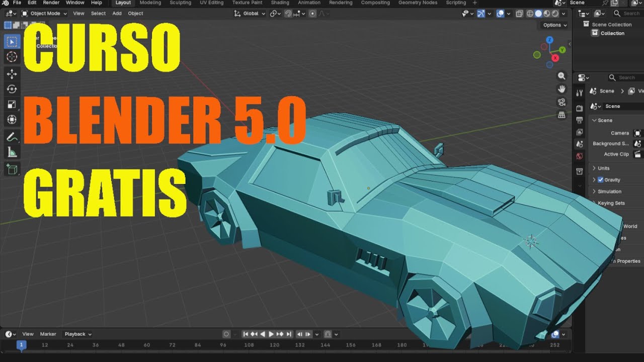Select the Measure tool
Screen dimensions: 644x362
click(12, 152)
